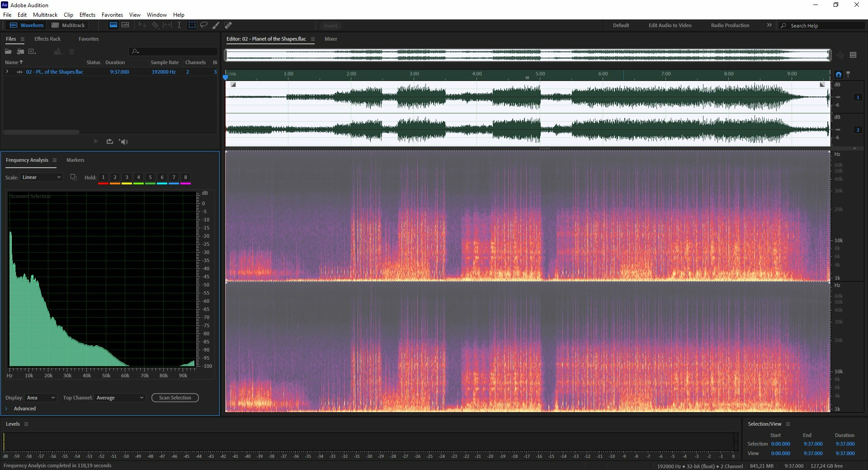Enable Hold button 2
Viewport: 868px width, 470px height.
tap(115, 177)
